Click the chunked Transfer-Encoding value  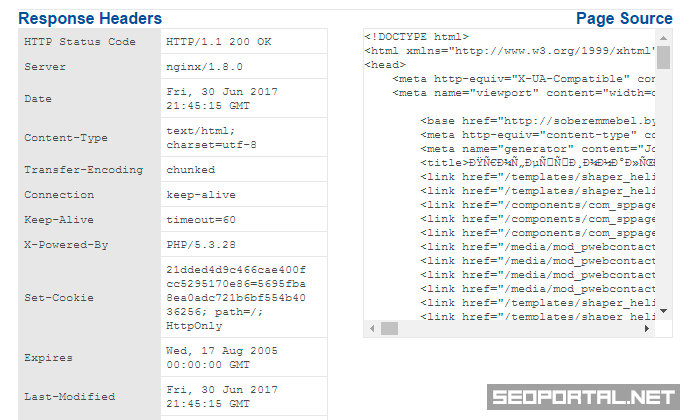click(191, 170)
